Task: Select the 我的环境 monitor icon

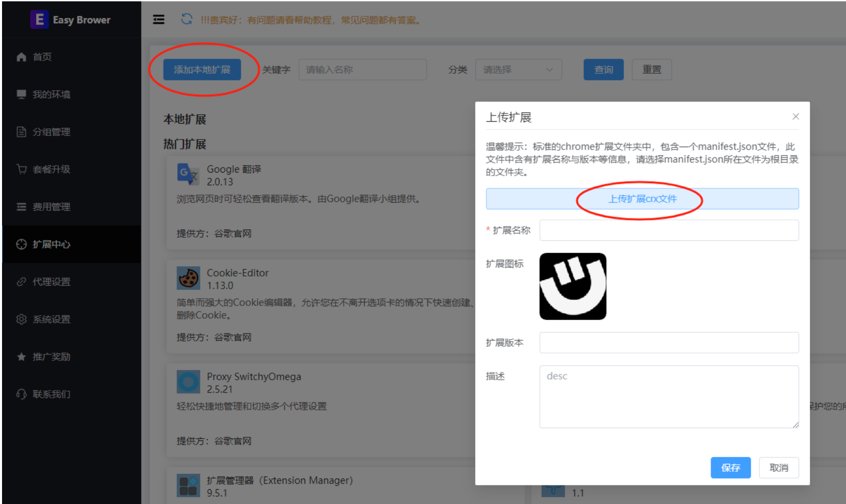Action: click(21, 94)
